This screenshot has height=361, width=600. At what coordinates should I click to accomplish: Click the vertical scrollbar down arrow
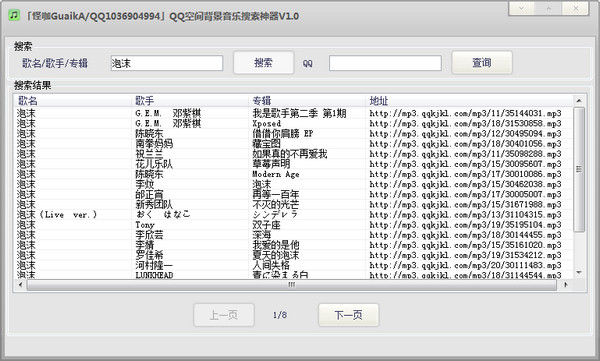click(x=579, y=273)
